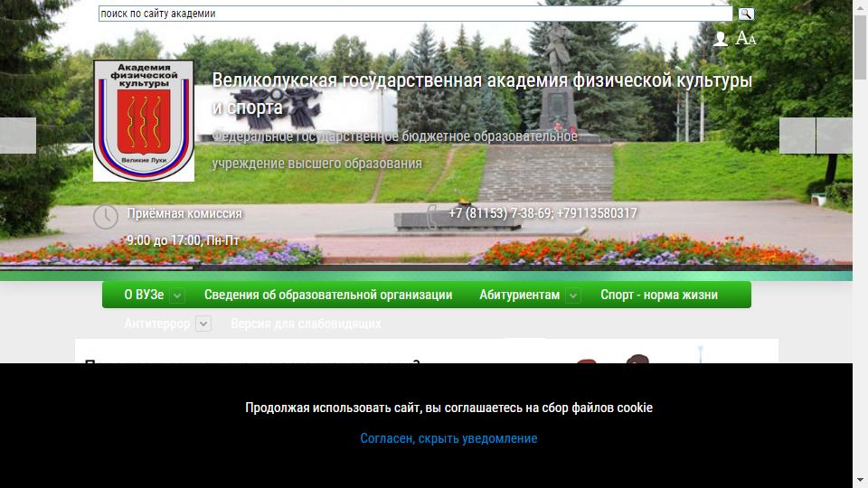
Task: Go to previous slide with left arrow
Action: (17, 136)
